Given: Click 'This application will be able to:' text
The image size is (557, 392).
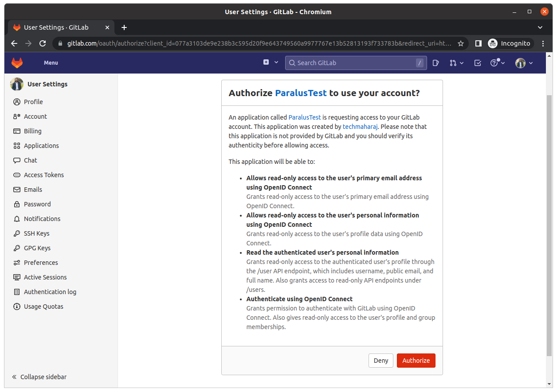Looking at the screenshot, I should coord(272,162).
